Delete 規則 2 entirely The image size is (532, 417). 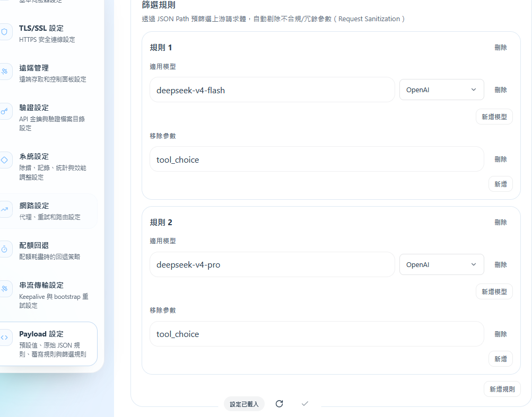tap(501, 223)
